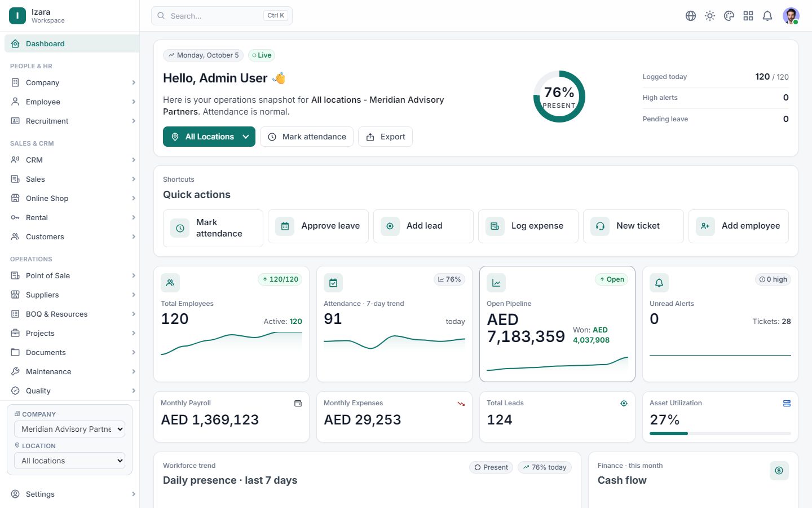This screenshot has width=812, height=508.
Task: Click the Documents folder icon
Action: pyautogui.click(x=15, y=352)
